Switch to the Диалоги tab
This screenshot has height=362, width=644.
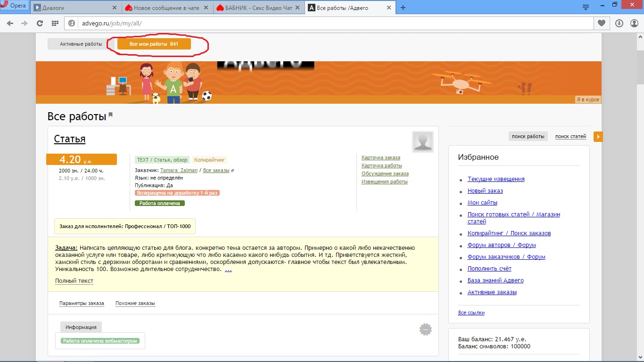(75, 8)
